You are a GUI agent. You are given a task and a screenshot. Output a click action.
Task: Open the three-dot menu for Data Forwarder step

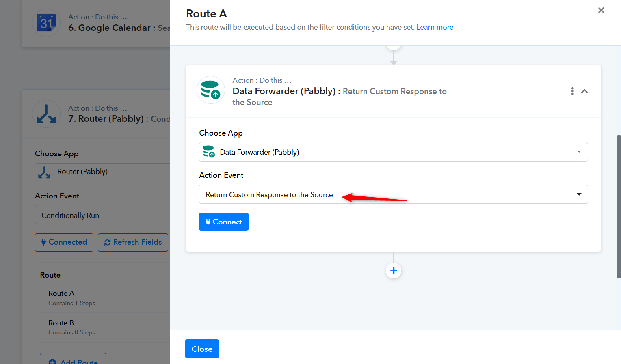pyautogui.click(x=573, y=91)
